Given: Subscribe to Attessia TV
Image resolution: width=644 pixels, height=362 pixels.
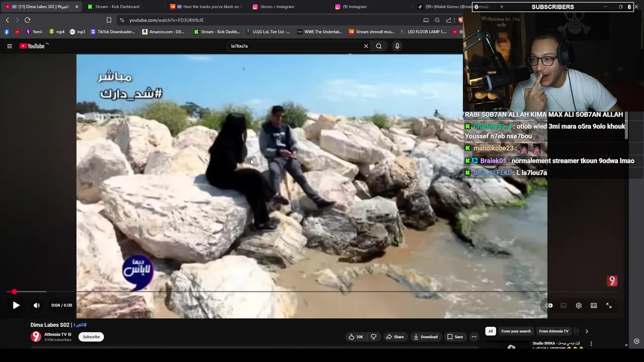Looking at the screenshot, I should click(91, 337).
